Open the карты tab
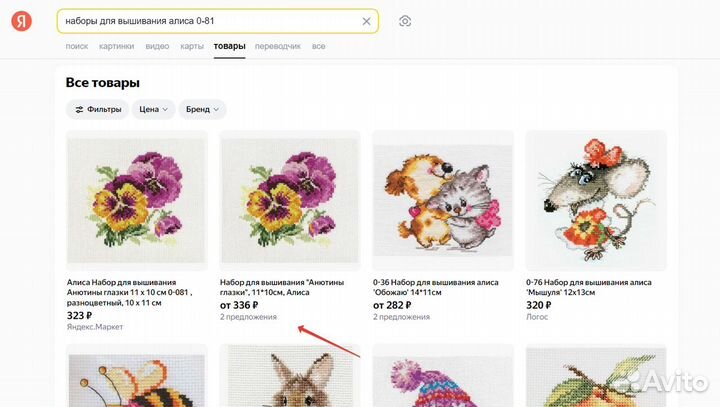This screenshot has width=720, height=407. (x=192, y=46)
